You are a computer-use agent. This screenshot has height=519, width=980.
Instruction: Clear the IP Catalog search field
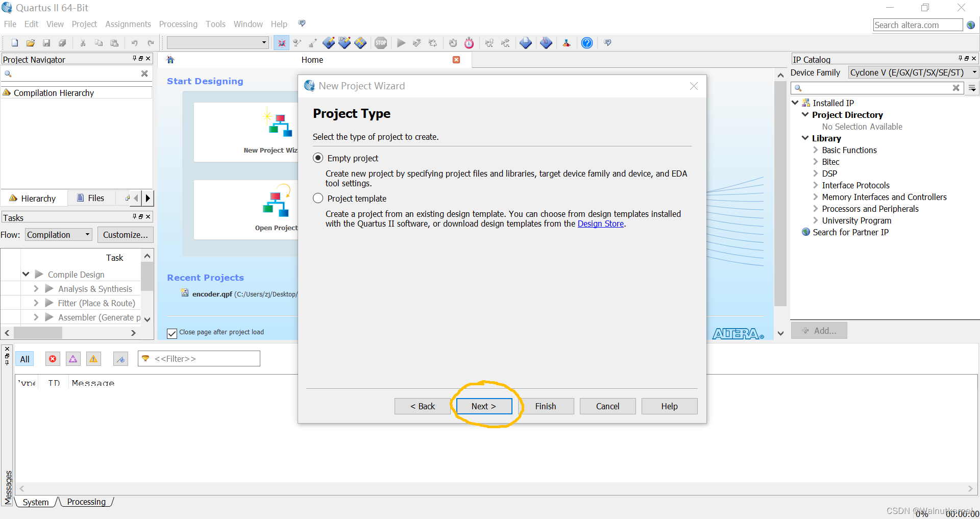(956, 88)
